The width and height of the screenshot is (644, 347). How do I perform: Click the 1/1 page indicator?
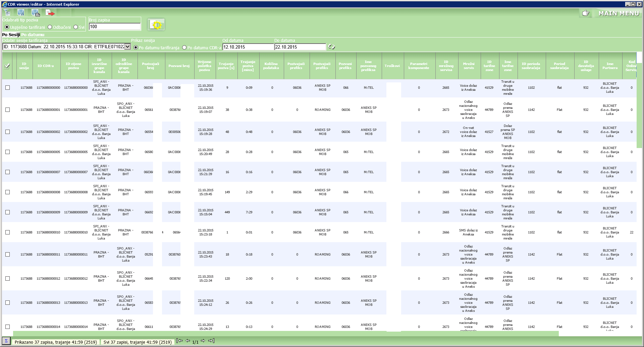point(195,342)
